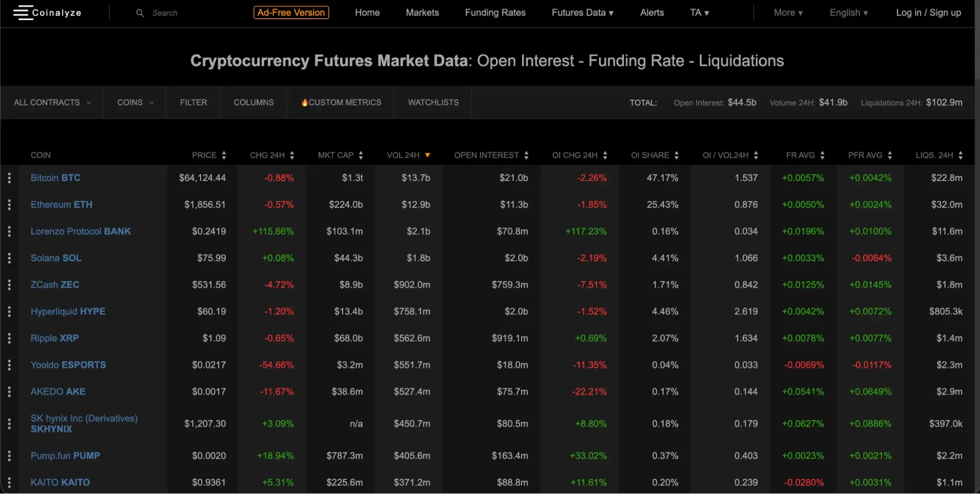Screen dimensions: 980x494
Task: Navigate to Funding Rates
Action: pos(495,13)
